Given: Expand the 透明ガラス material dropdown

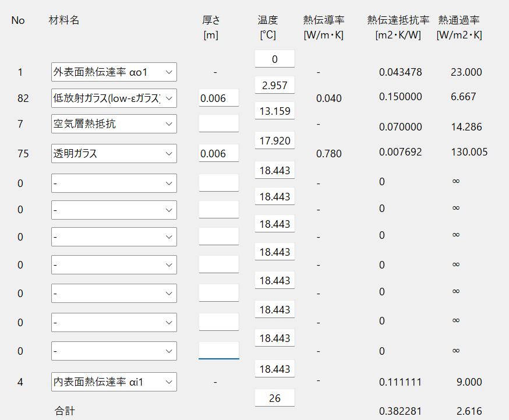Looking at the screenshot, I should click(x=114, y=154).
